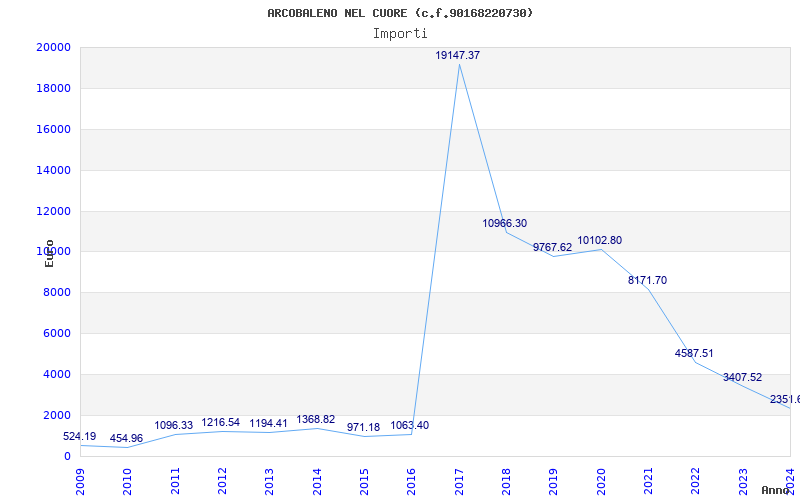Select the 2017 x-axis year label
Screen dimensions: 800x500
pyautogui.click(x=459, y=482)
